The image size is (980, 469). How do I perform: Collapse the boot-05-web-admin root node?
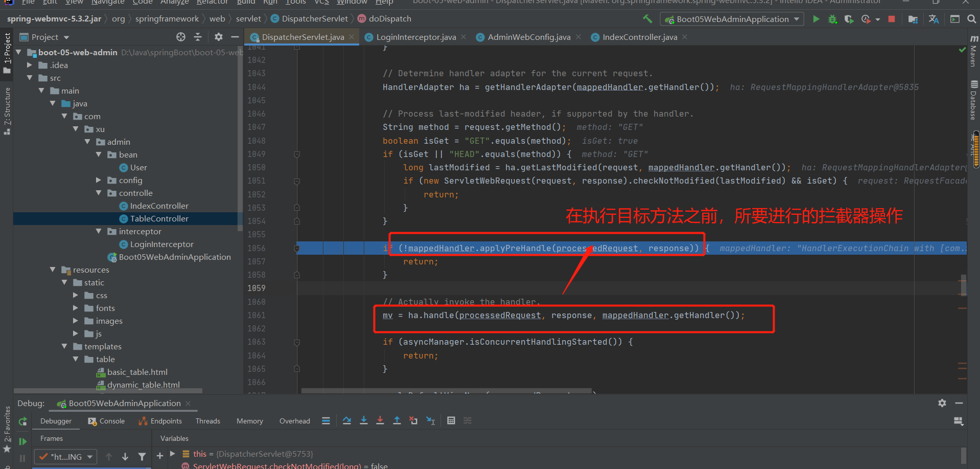pos(18,52)
